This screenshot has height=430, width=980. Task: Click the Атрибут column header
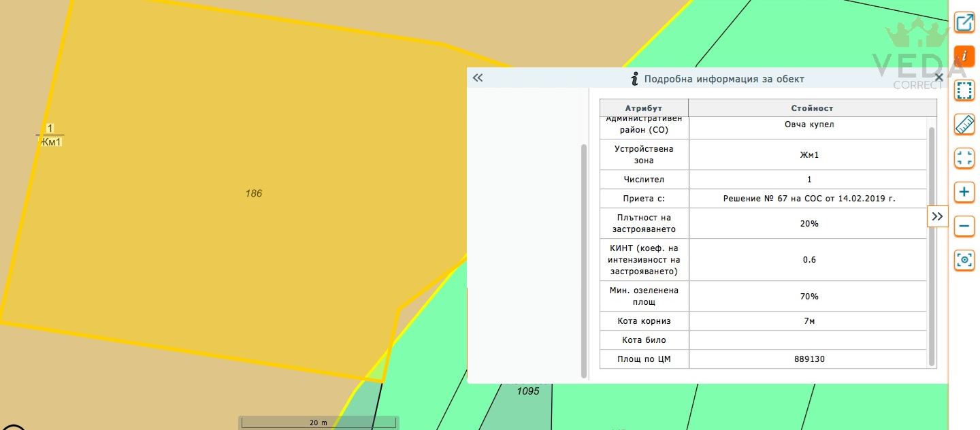(x=644, y=108)
